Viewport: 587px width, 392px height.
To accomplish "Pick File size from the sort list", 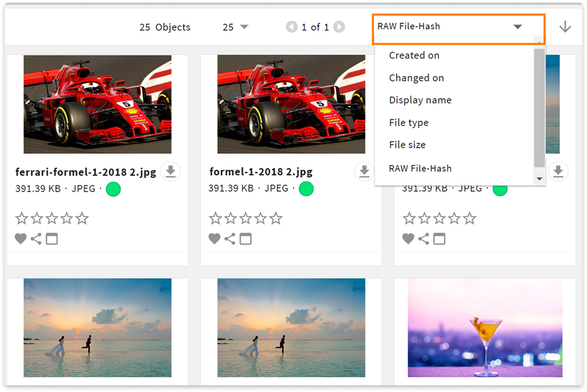I will click(408, 145).
